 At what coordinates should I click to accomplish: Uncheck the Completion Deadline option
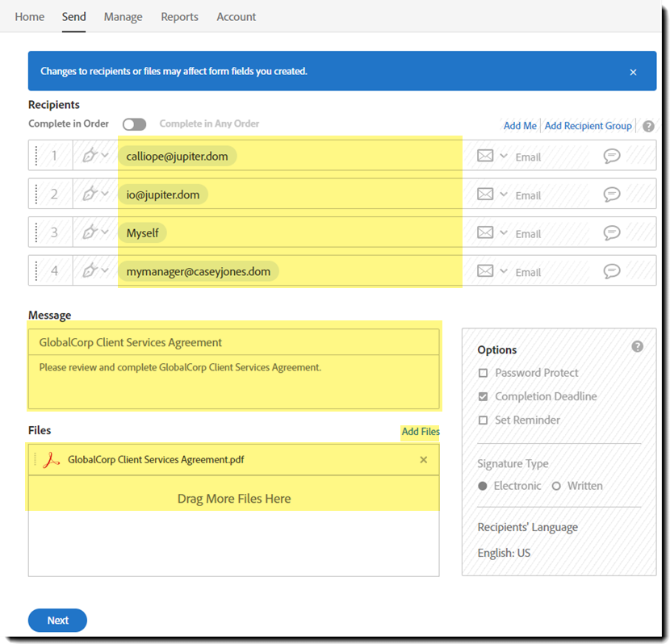[483, 396]
